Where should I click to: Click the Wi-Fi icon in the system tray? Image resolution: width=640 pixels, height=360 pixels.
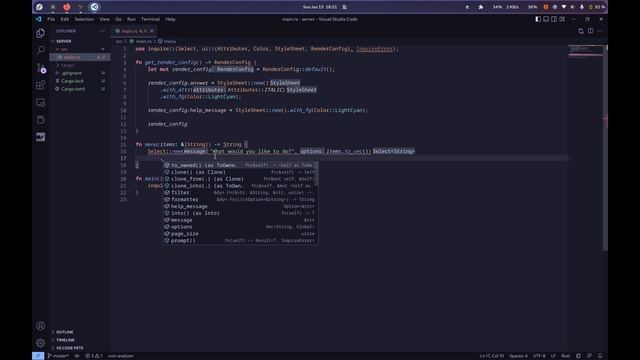tap(564, 7)
